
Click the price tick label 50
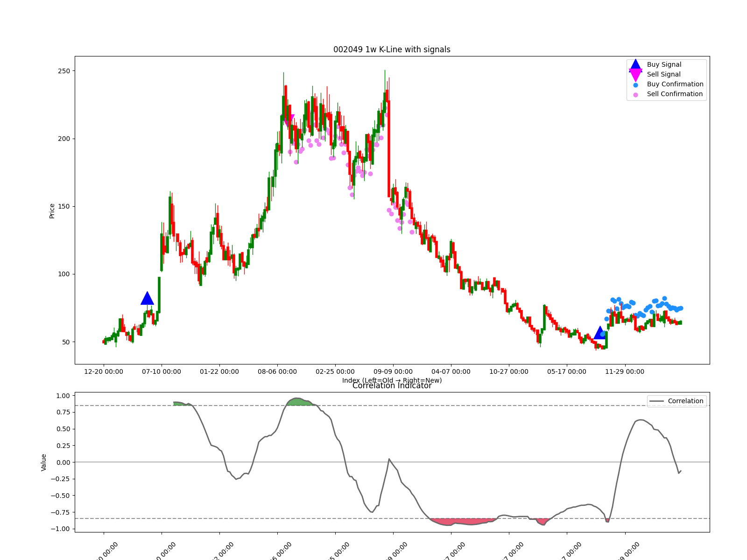(66, 342)
